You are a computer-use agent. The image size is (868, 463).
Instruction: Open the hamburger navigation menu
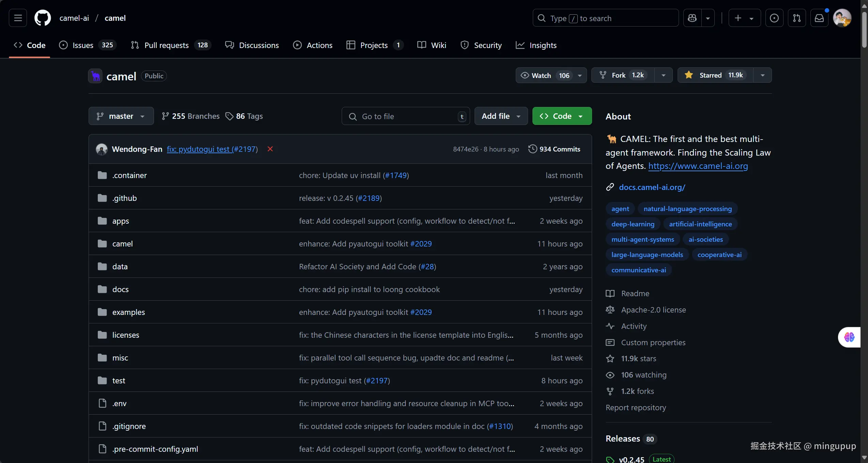(18, 18)
